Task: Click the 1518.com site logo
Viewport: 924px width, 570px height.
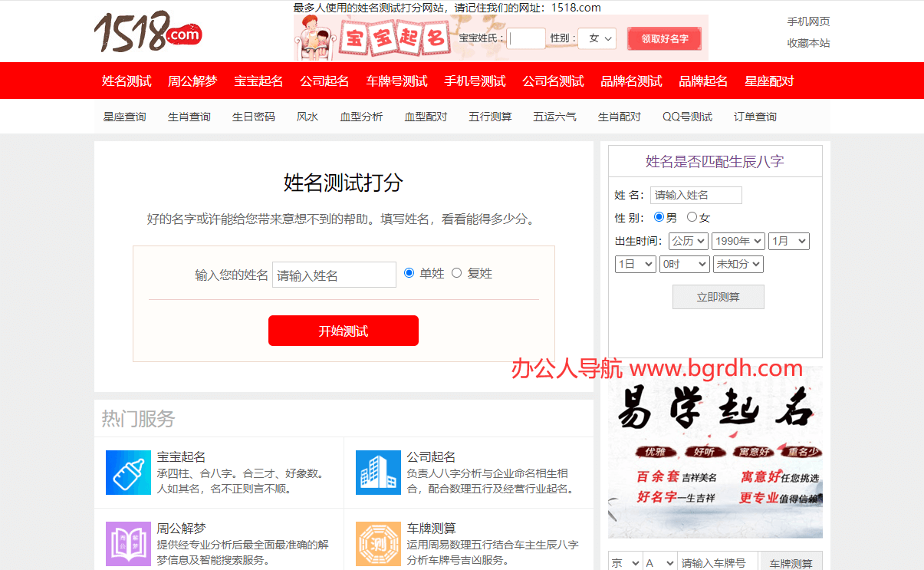Action: pyautogui.click(x=149, y=32)
